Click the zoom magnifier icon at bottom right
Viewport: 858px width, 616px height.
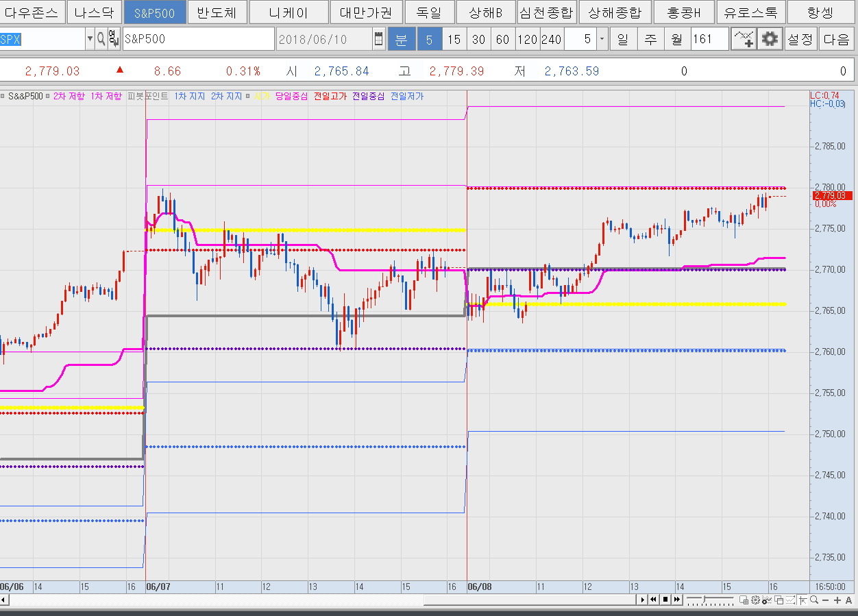point(813,600)
